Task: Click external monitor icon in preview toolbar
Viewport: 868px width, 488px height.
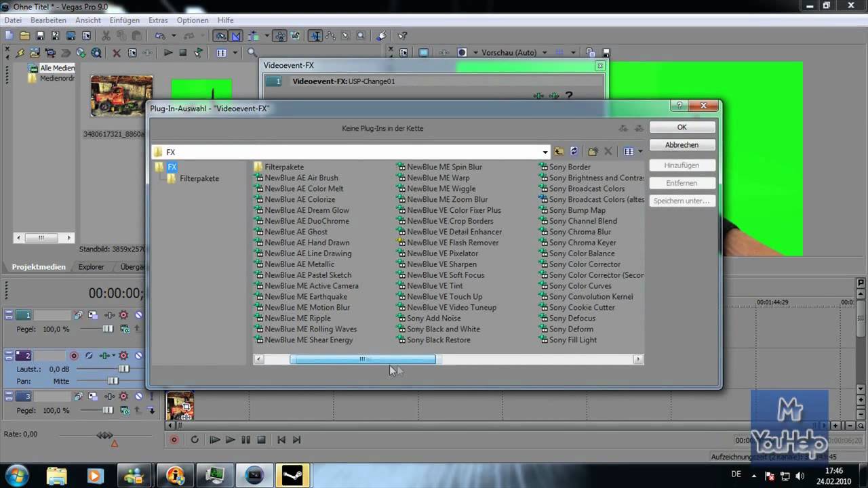Action: [424, 52]
